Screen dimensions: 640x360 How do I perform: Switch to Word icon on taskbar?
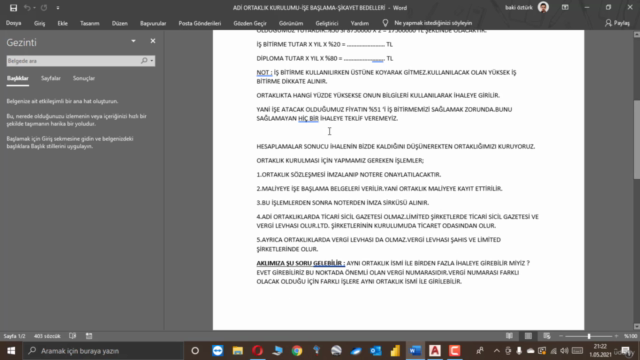pyautogui.click(x=415, y=351)
